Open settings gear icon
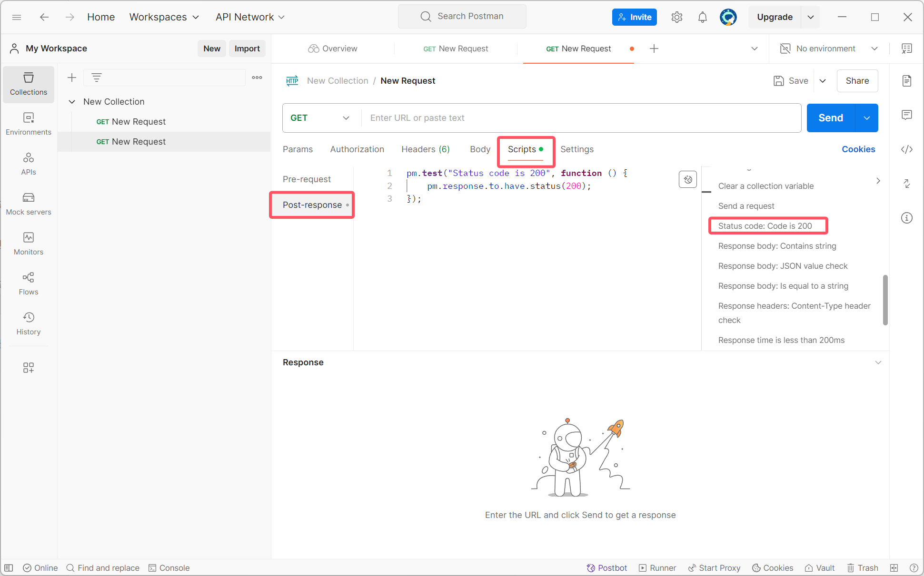Screen dimensions: 924x576 pyautogui.click(x=676, y=17)
